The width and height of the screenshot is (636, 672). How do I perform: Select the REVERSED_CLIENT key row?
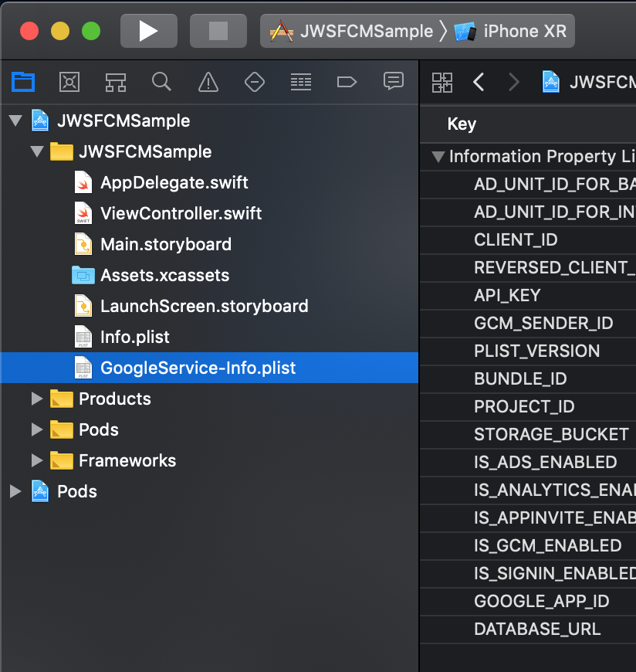(x=528, y=268)
